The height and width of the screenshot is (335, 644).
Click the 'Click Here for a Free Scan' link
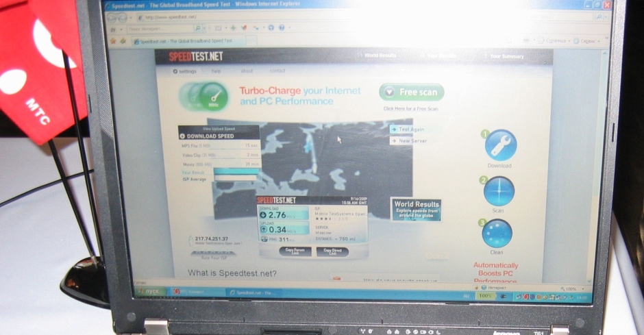[410, 109]
